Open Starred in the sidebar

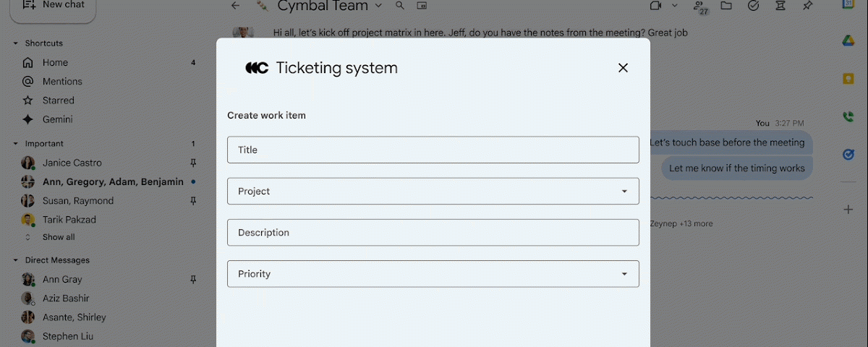point(58,100)
